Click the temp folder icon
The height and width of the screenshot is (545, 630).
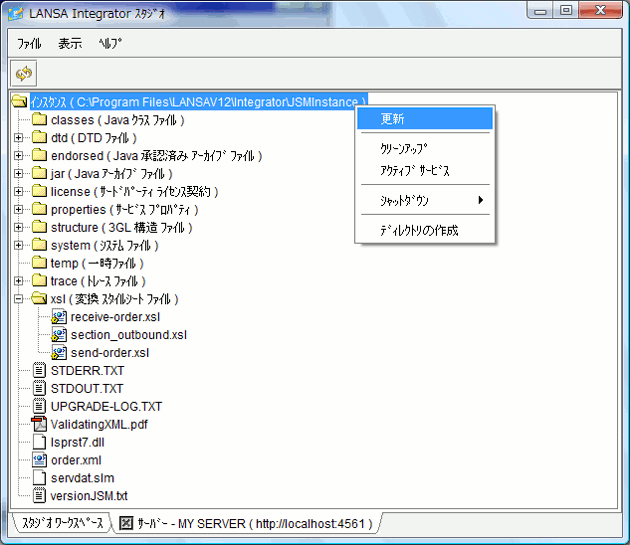pyautogui.click(x=39, y=263)
